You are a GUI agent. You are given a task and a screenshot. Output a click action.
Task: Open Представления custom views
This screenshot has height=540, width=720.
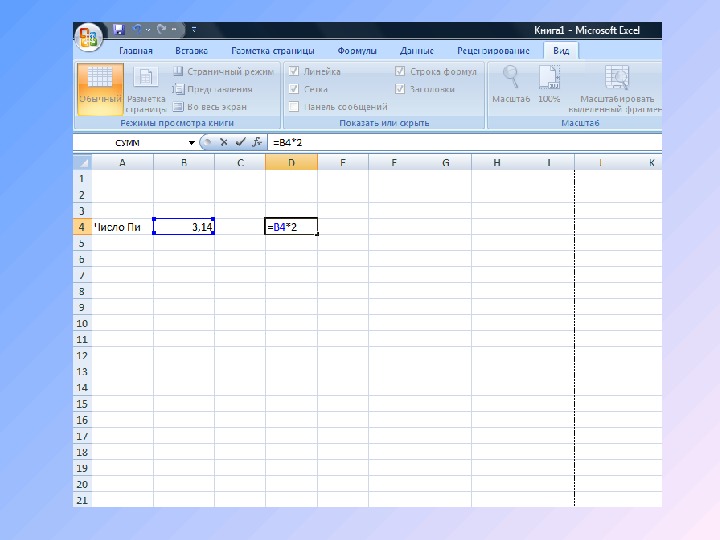[x=213, y=89]
